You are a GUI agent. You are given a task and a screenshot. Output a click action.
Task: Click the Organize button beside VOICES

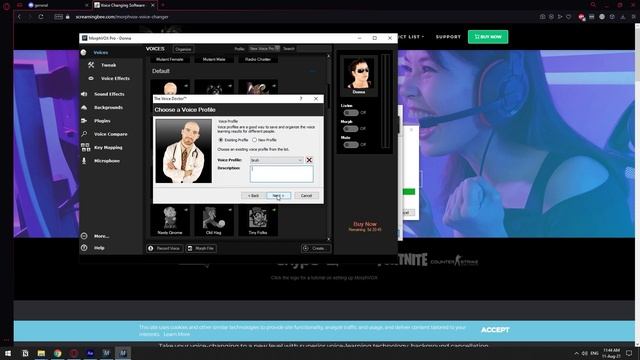click(183, 49)
